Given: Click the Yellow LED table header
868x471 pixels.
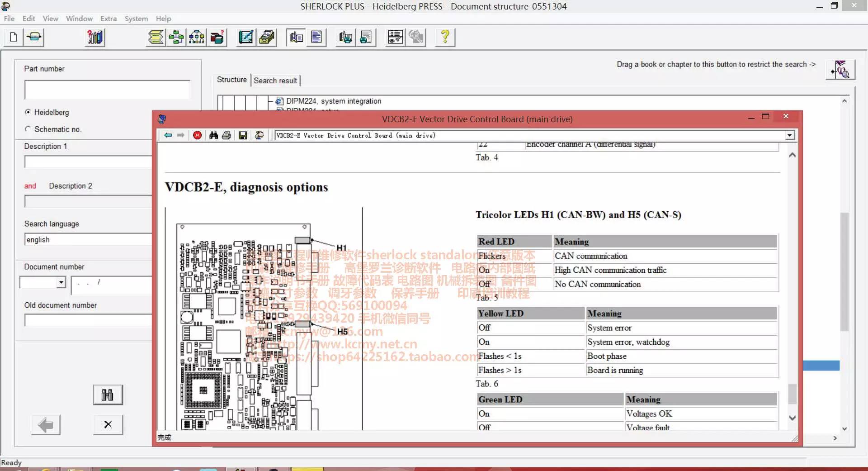Looking at the screenshot, I should point(531,314).
